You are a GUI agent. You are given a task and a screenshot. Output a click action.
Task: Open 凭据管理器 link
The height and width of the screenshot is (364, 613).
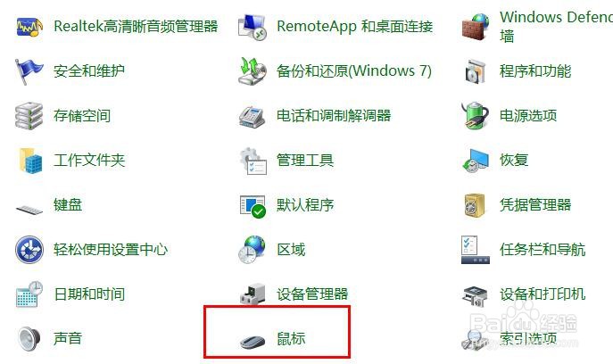tap(535, 204)
